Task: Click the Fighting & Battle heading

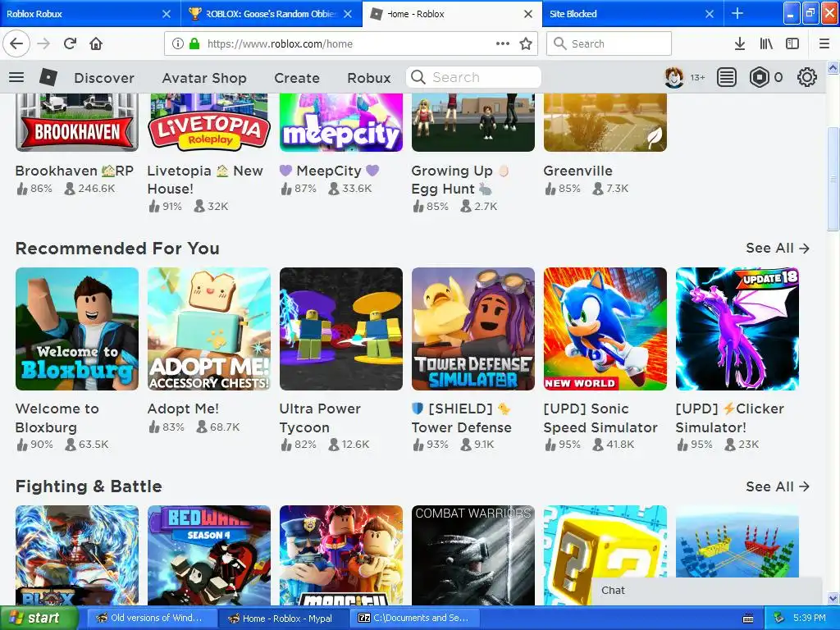Action: pyautogui.click(x=89, y=486)
